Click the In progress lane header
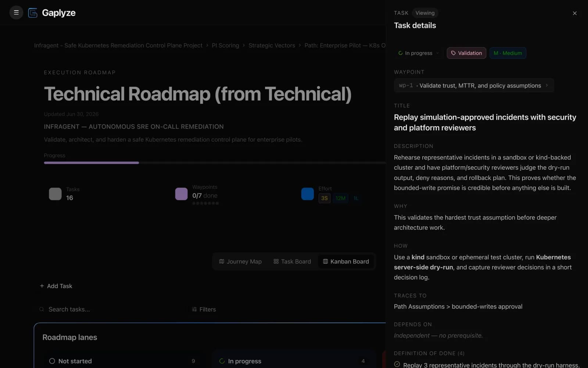The image size is (588, 368). pyautogui.click(x=294, y=361)
